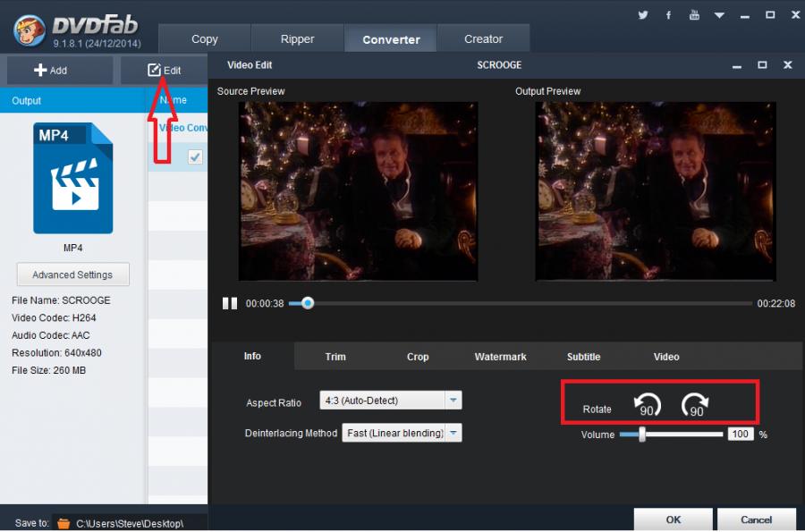Rotate video 90 degrees counterclockwise
805x532 pixels.
tap(647, 407)
